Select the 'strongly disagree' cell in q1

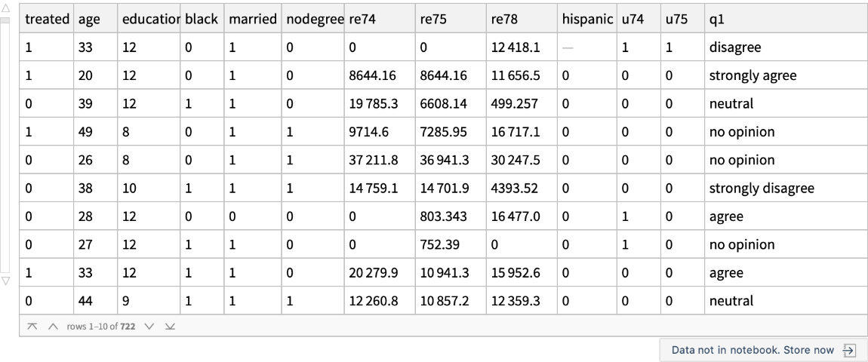pyautogui.click(x=760, y=188)
